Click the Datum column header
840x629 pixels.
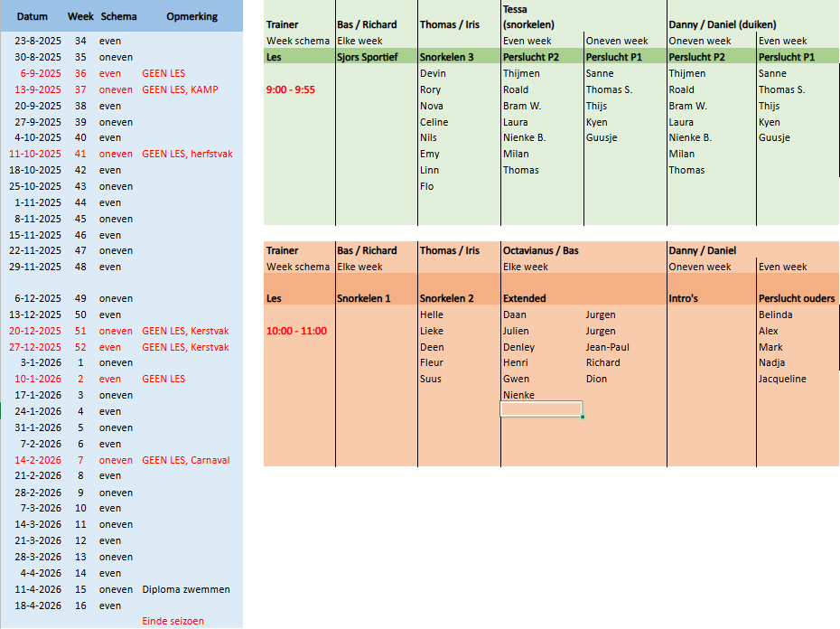pyautogui.click(x=33, y=16)
